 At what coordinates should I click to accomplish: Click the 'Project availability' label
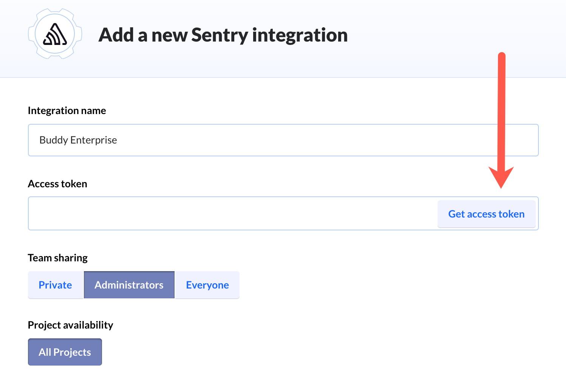click(71, 325)
